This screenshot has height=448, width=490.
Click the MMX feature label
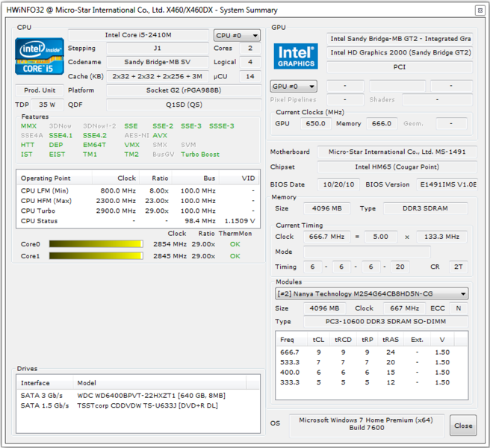[28, 126]
